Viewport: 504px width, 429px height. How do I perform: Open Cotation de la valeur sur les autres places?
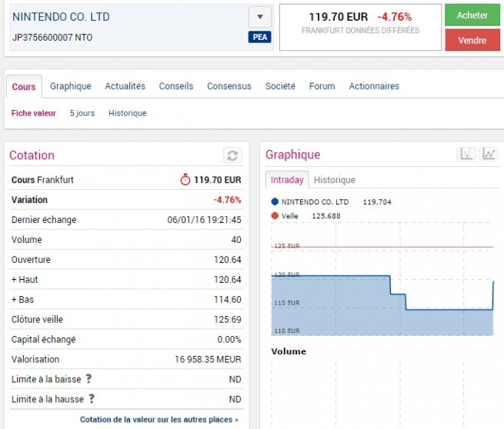pos(159,419)
